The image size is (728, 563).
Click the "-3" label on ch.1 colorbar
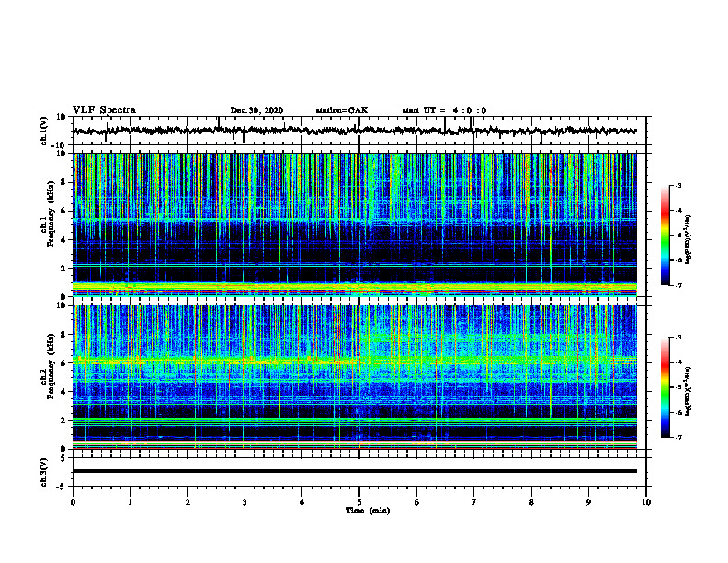(678, 185)
